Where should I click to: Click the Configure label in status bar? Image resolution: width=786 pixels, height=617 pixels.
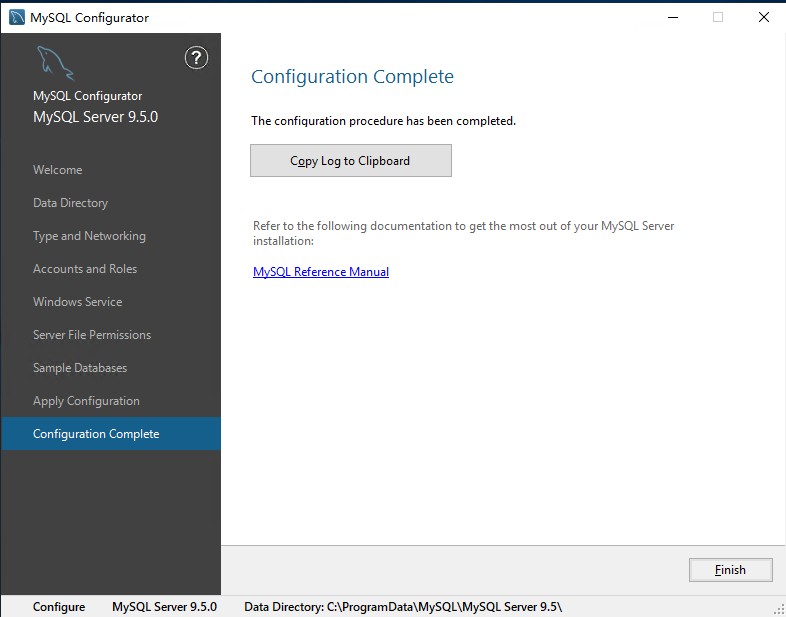click(x=59, y=607)
